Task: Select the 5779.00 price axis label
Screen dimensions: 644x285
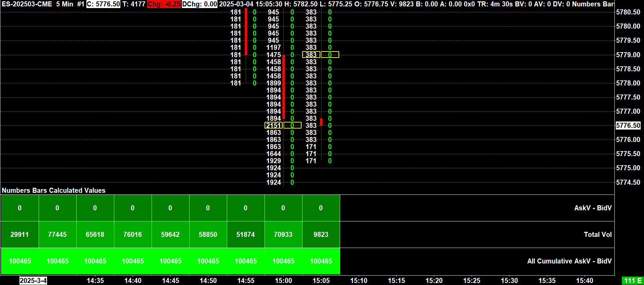Action: 628,55
